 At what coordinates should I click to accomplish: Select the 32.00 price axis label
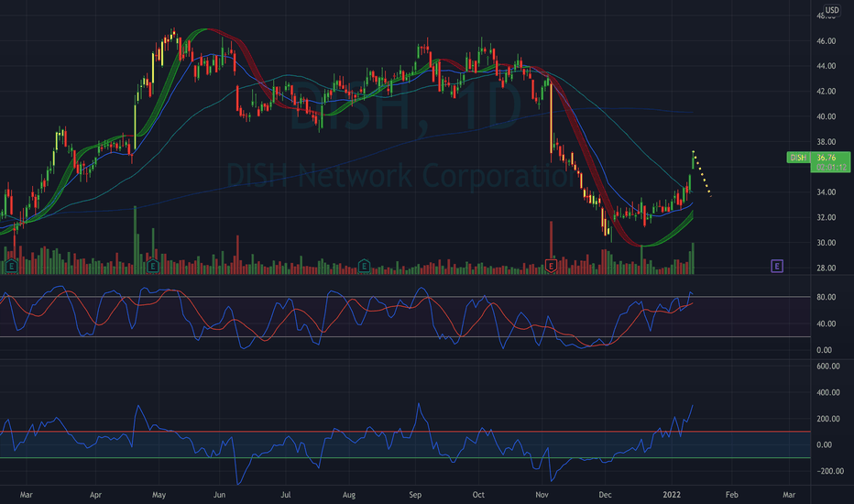click(826, 217)
